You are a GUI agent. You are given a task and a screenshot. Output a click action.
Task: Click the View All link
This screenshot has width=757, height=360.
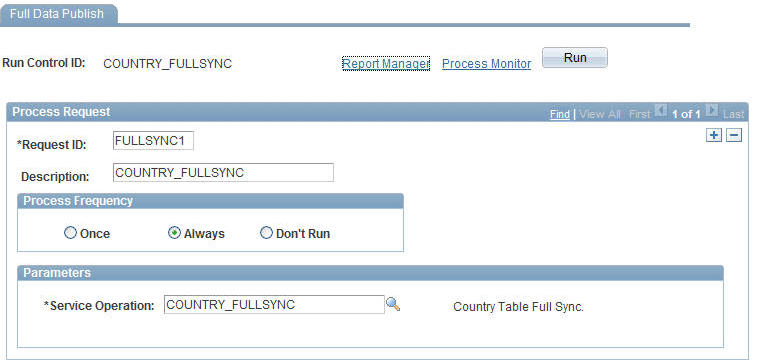(x=600, y=114)
